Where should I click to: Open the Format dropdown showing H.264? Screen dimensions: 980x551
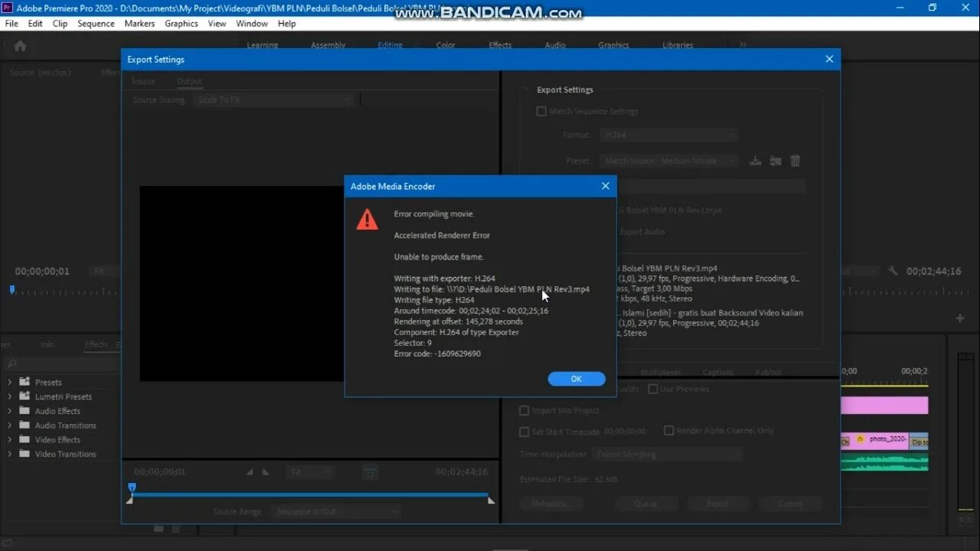click(x=668, y=135)
